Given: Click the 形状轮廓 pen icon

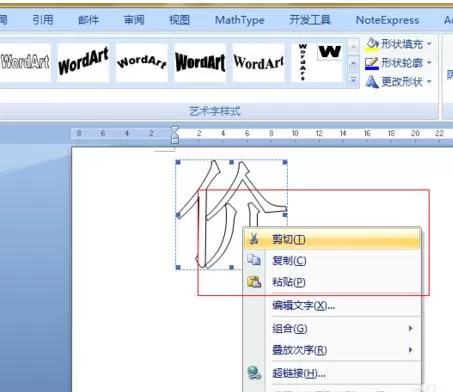Looking at the screenshot, I should [x=372, y=63].
